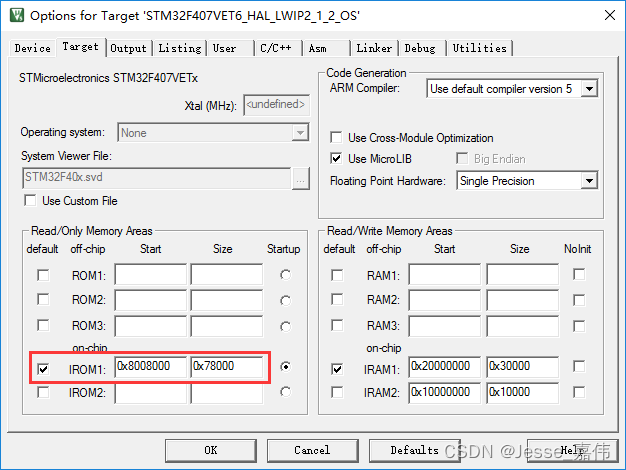Check the IRAM2 default checkbox
626x470 pixels.
[x=337, y=392]
